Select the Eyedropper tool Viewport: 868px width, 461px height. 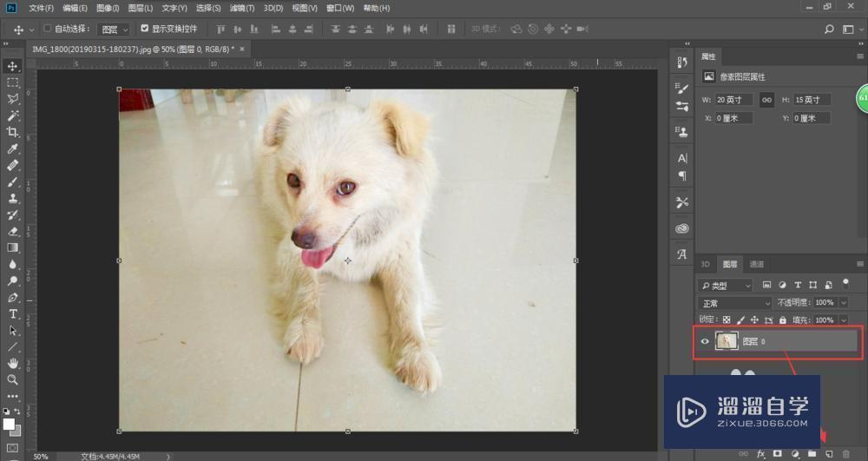click(13, 148)
